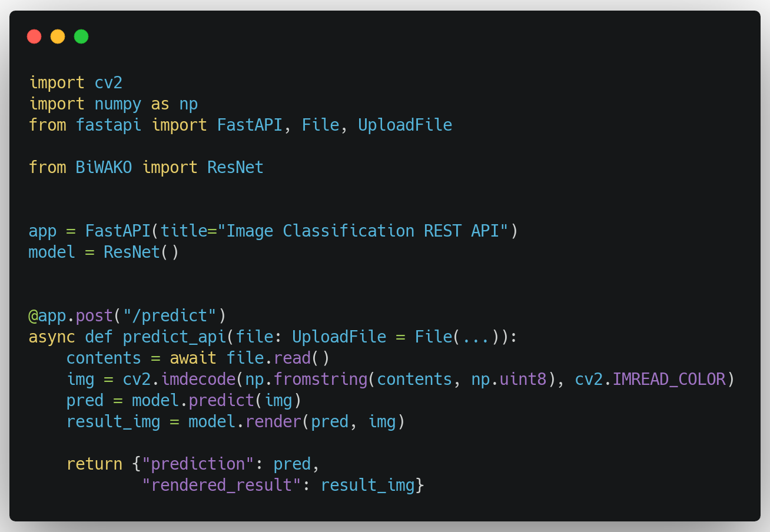This screenshot has height=532, width=770.
Task: Click the word cv2 in first import line
Action: (108, 83)
